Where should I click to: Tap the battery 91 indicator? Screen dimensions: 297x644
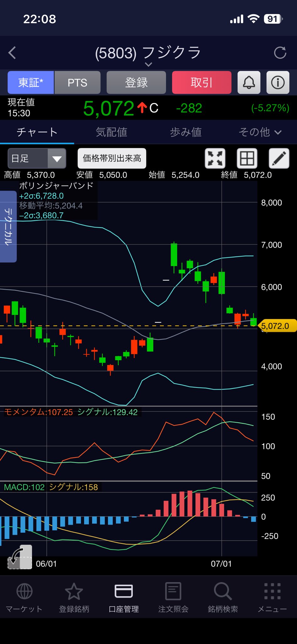[273, 19]
